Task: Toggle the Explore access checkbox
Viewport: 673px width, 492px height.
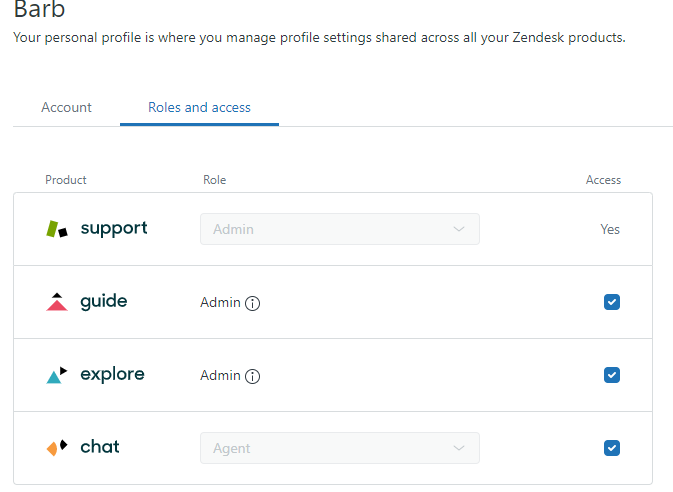Action: pyautogui.click(x=612, y=375)
